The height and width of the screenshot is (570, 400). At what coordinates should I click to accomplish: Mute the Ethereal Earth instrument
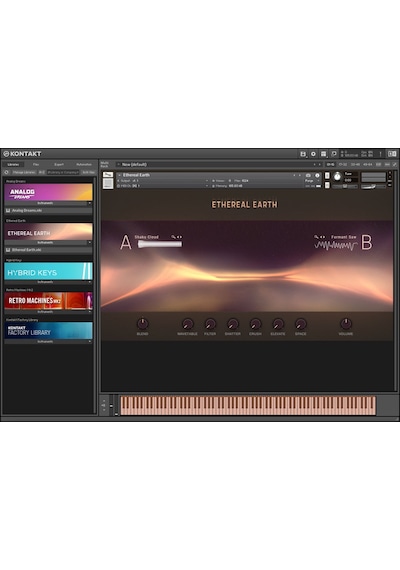[327, 185]
